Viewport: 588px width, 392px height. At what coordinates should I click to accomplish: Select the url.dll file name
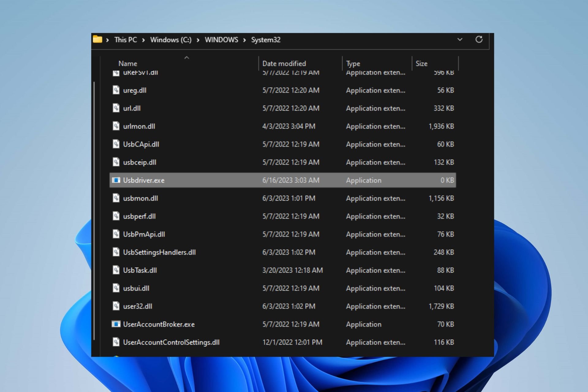click(x=132, y=108)
